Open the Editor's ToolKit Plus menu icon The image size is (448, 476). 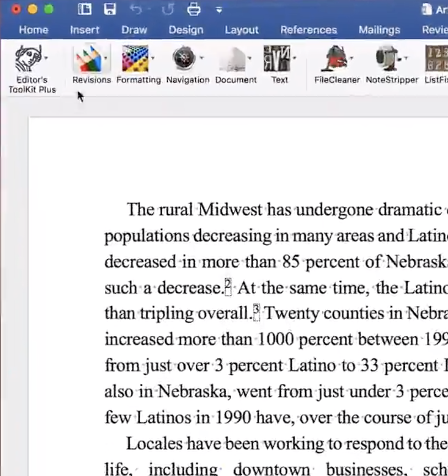click(x=28, y=58)
